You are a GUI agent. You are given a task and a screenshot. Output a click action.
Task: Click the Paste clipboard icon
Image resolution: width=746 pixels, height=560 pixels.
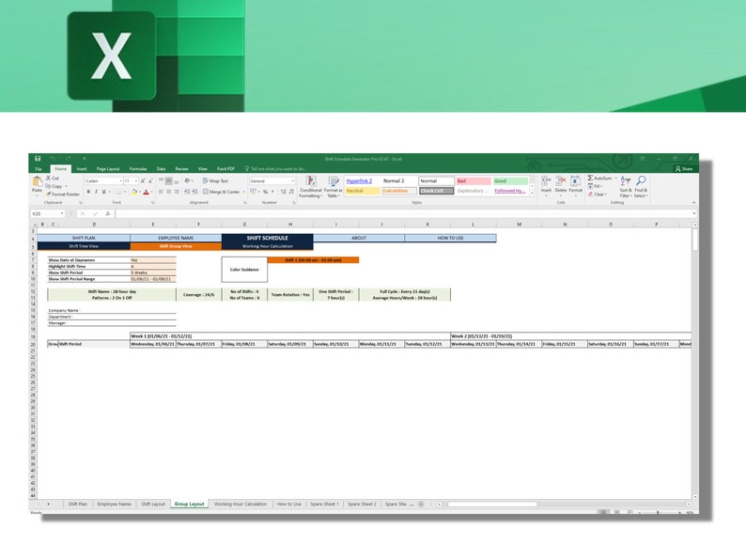pyautogui.click(x=37, y=183)
